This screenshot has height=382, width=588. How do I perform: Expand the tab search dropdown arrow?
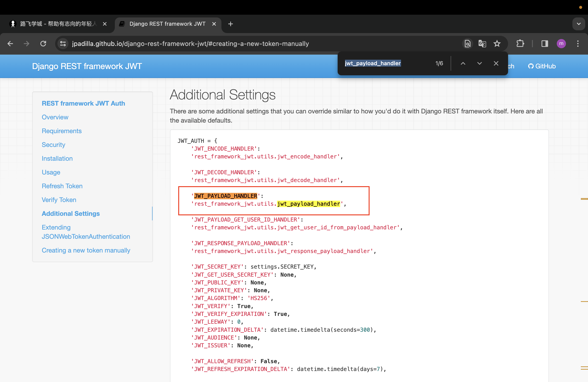(579, 24)
